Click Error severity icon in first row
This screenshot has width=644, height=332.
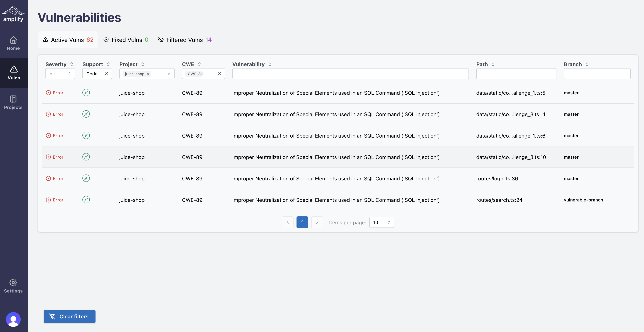(x=48, y=93)
